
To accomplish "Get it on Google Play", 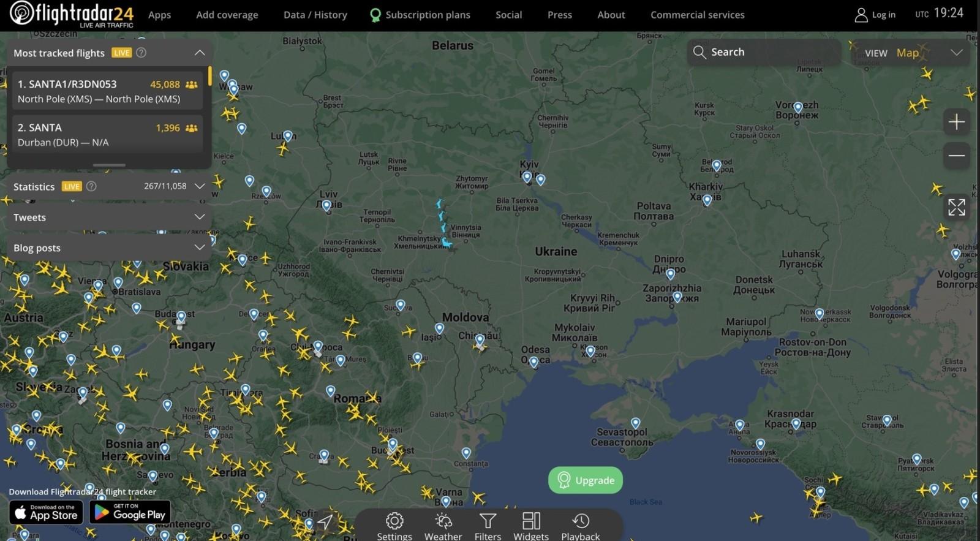I will click(x=130, y=512).
